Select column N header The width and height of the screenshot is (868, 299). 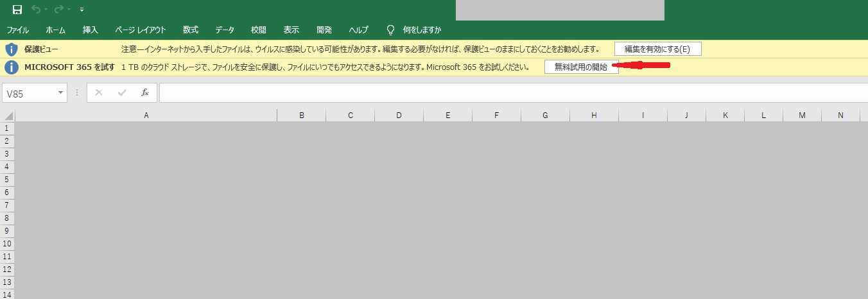coord(841,115)
